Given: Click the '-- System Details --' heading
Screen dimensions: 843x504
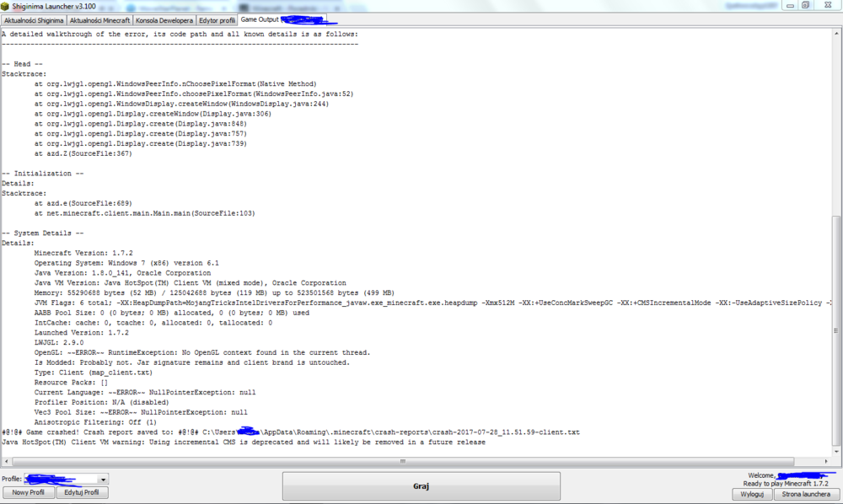Looking at the screenshot, I should point(43,233).
